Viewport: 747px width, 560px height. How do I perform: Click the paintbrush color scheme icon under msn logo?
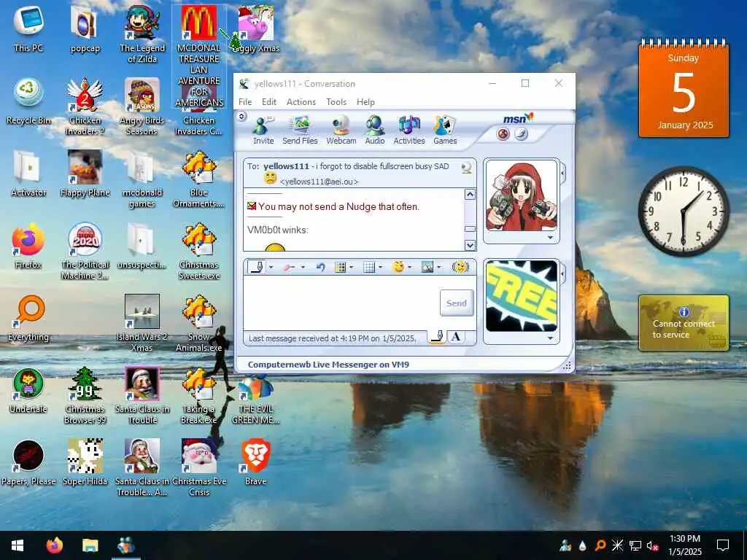(521, 134)
